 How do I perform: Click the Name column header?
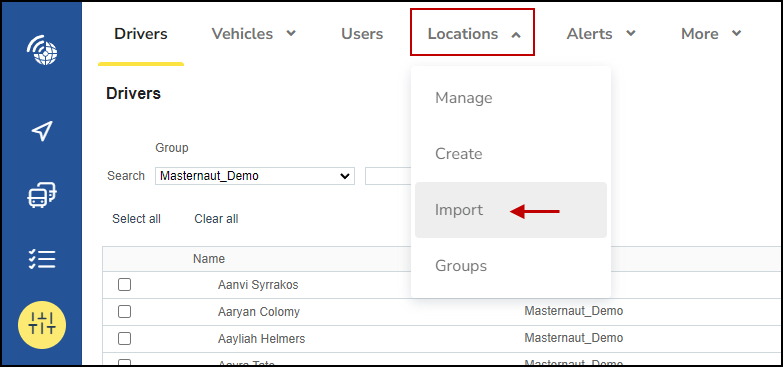click(x=209, y=259)
